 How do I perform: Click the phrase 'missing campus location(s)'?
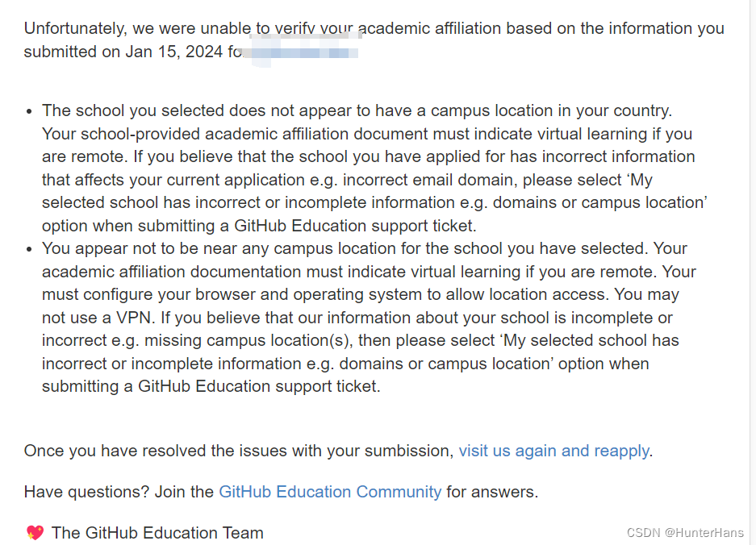pos(248,340)
